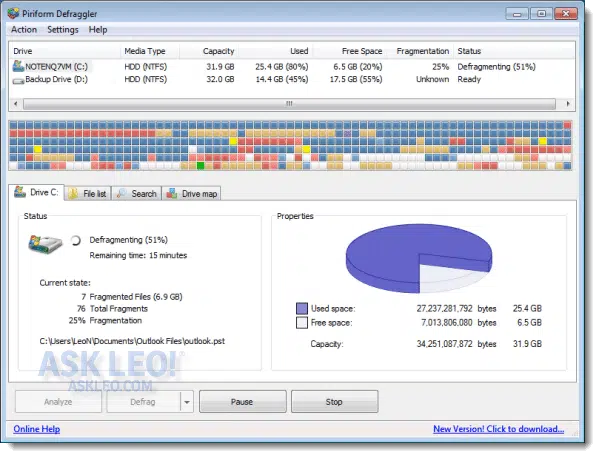Click the disabled Analyze button
Image resolution: width=600 pixels, height=458 pixels.
tap(58, 402)
